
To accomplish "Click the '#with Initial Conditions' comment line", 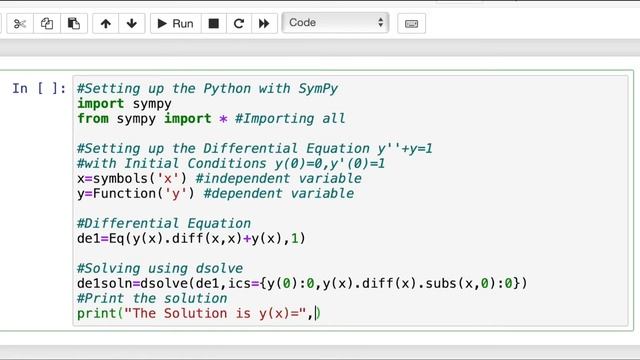I will [x=231, y=164].
